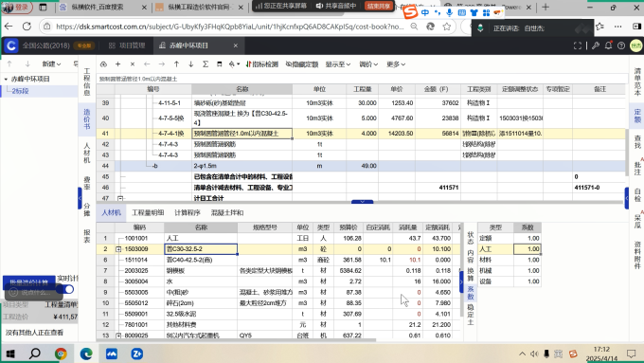Open Microsoft Edge from the taskbar
This screenshot has height=363, width=644.
(86, 354)
